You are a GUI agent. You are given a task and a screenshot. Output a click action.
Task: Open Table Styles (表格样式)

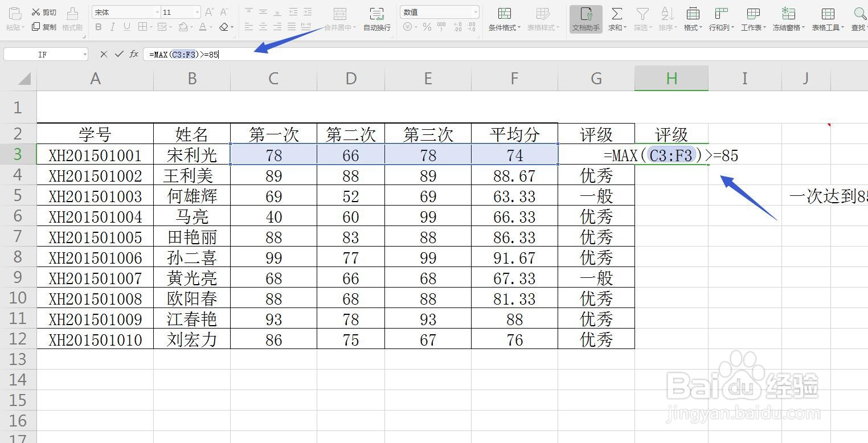tap(543, 19)
